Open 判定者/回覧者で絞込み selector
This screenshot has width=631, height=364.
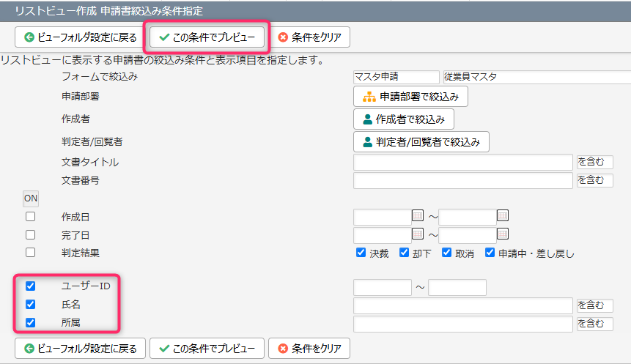coord(421,141)
